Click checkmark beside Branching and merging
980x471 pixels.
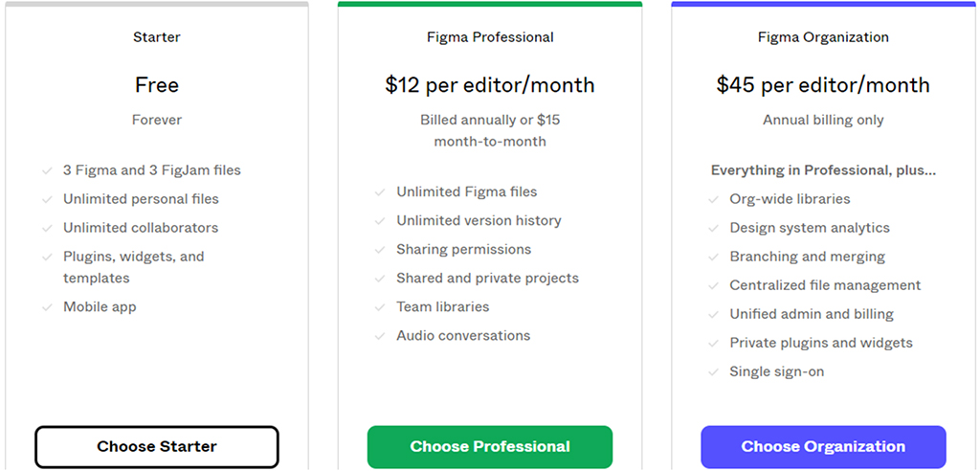click(x=713, y=258)
